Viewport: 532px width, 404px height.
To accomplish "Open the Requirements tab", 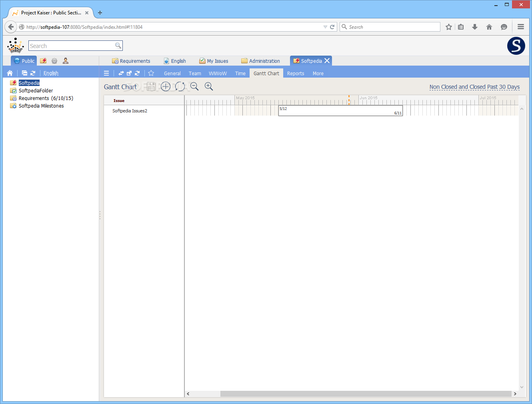I will point(131,61).
